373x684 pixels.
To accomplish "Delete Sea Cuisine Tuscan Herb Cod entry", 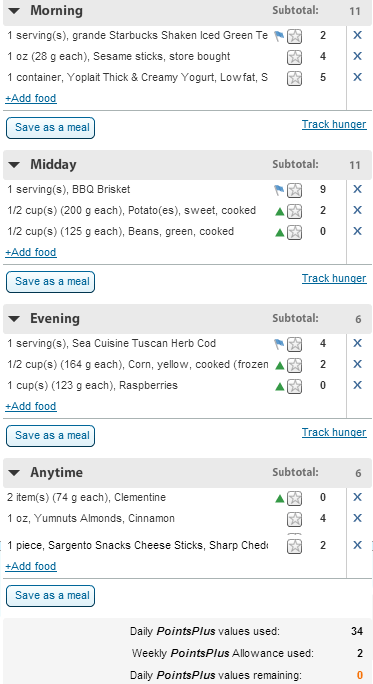I will pos(357,343).
